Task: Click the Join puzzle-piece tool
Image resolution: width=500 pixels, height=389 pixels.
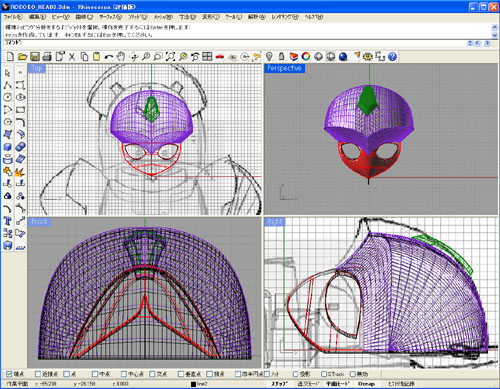Action: [8, 172]
